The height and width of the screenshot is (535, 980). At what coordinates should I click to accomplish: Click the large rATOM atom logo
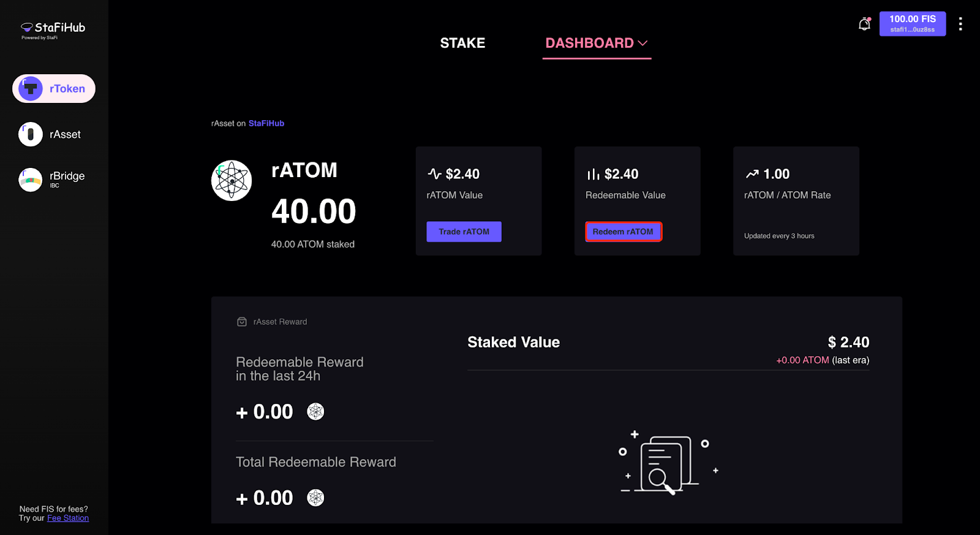pyautogui.click(x=232, y=181)
